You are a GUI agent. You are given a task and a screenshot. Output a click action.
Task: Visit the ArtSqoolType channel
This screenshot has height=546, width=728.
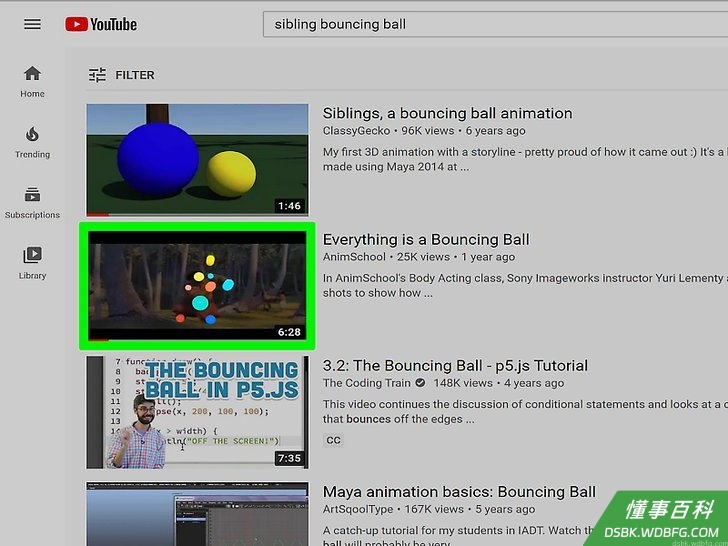[x=358, y=509]
